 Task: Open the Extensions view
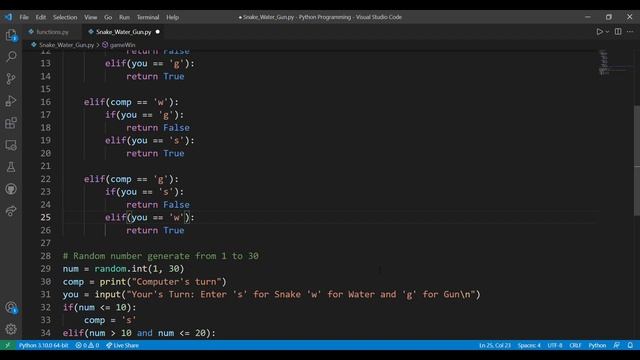[x=11, y=123]
